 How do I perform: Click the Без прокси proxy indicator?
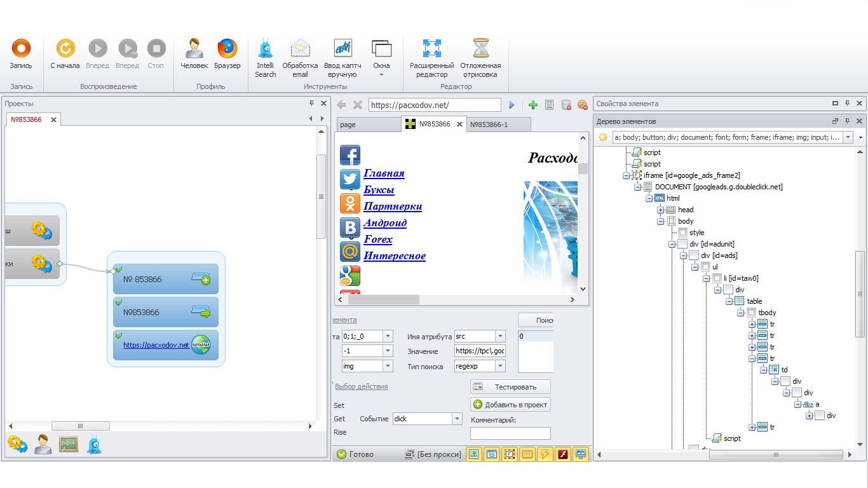coord(433,454)
